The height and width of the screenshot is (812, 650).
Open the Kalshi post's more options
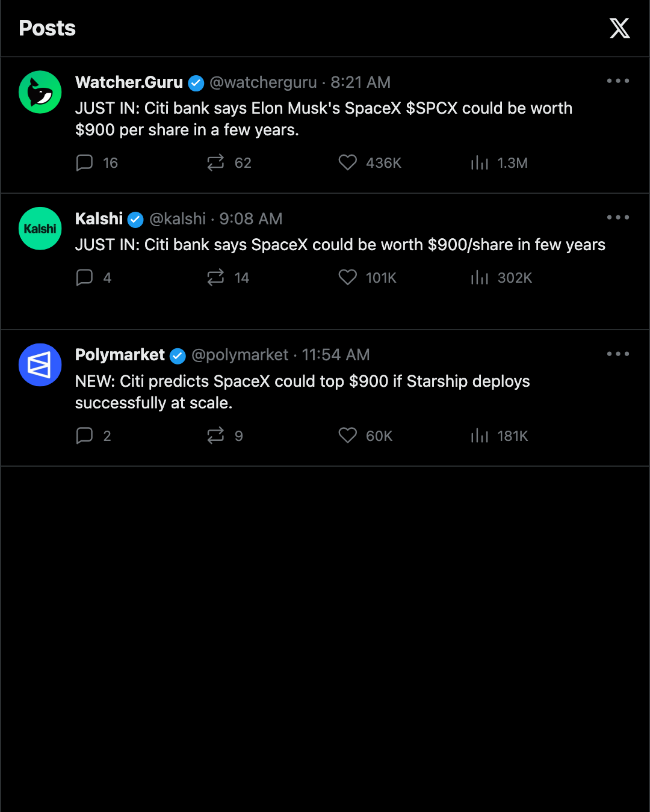point(618,217)
